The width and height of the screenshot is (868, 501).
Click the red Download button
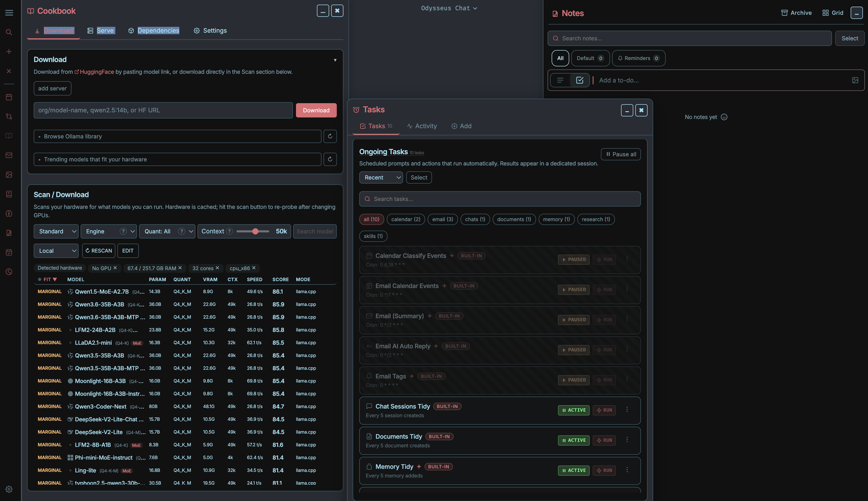[316, 111]
